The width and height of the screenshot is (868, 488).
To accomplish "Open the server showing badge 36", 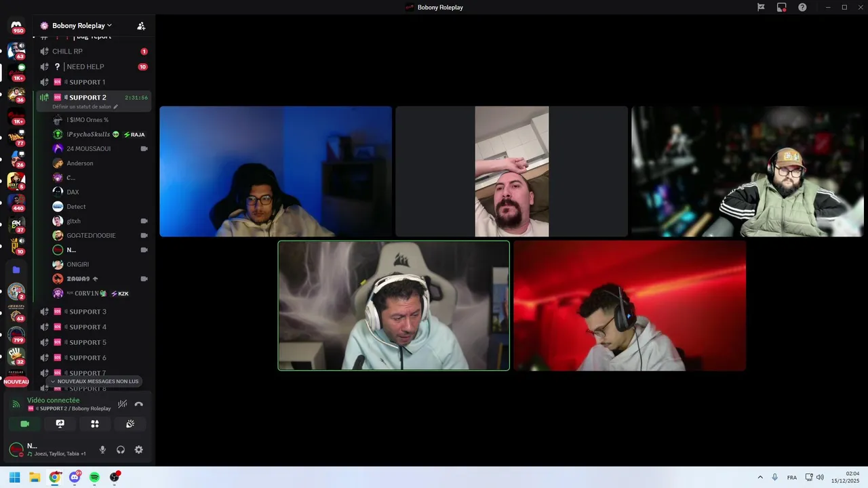I will (16, 94).
